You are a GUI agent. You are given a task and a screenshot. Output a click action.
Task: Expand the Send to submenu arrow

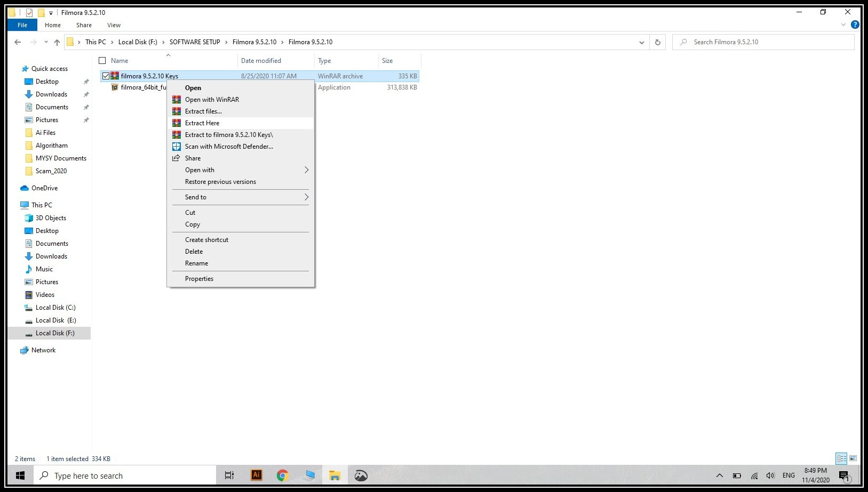[x=306, y=197]
